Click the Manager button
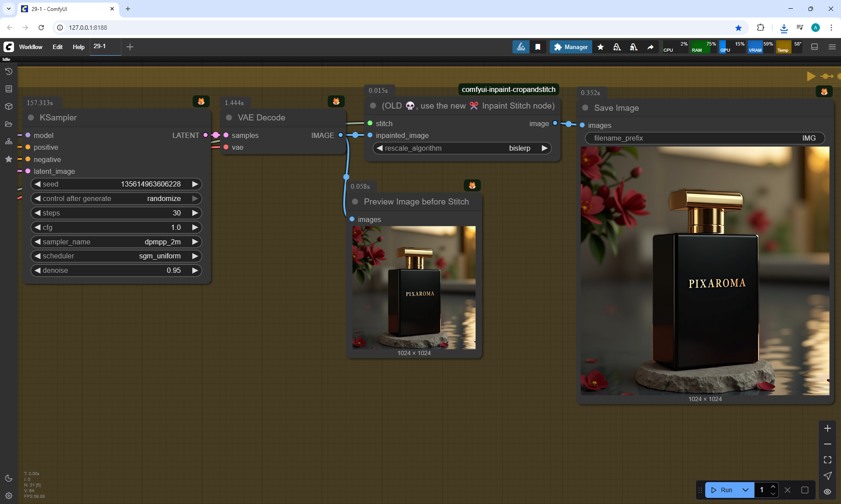 pos(571,47)
